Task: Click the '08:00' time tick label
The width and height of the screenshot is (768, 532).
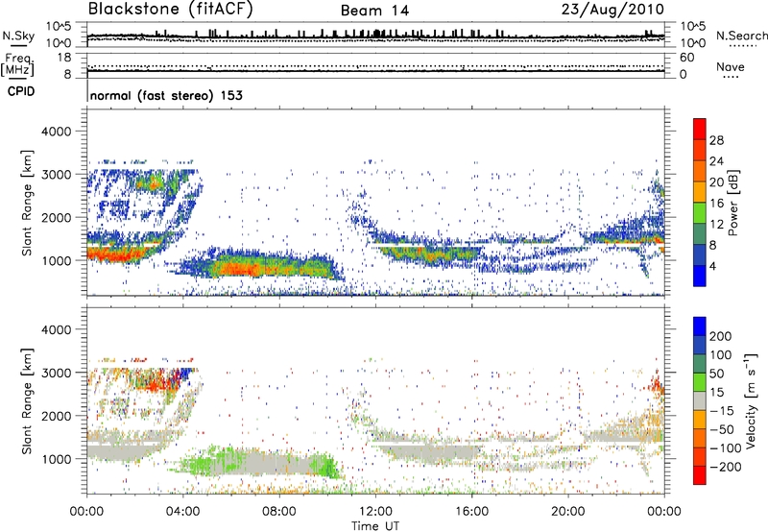Action: point(279,512)
